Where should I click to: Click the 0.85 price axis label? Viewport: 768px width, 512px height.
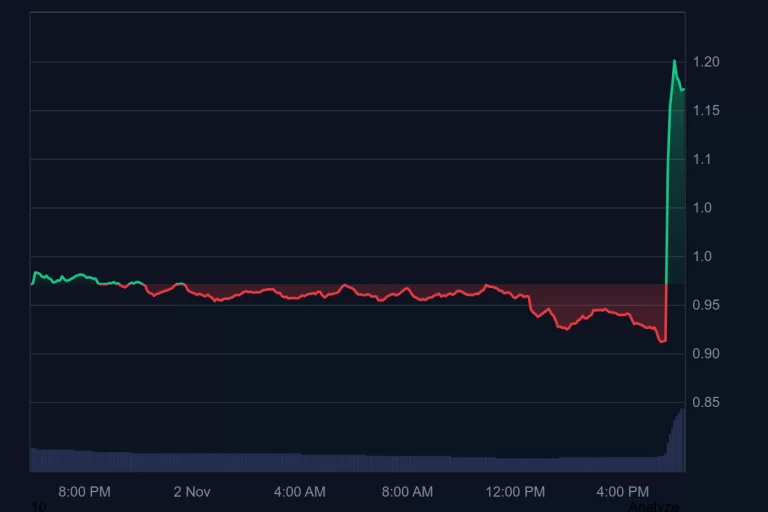[x=708, y=403]
